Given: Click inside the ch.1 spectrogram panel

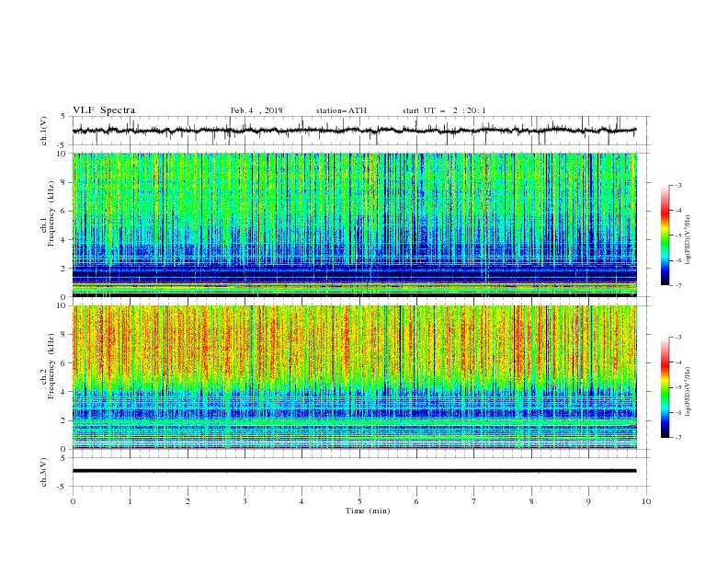Looking at the screenshot, I should pos(354,224).
